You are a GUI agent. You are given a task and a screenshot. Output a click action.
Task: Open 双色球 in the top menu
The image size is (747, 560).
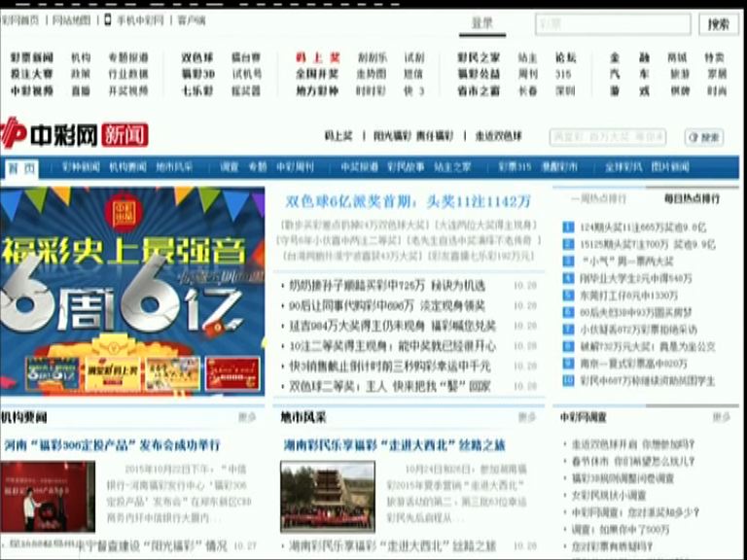pos(196,57)
